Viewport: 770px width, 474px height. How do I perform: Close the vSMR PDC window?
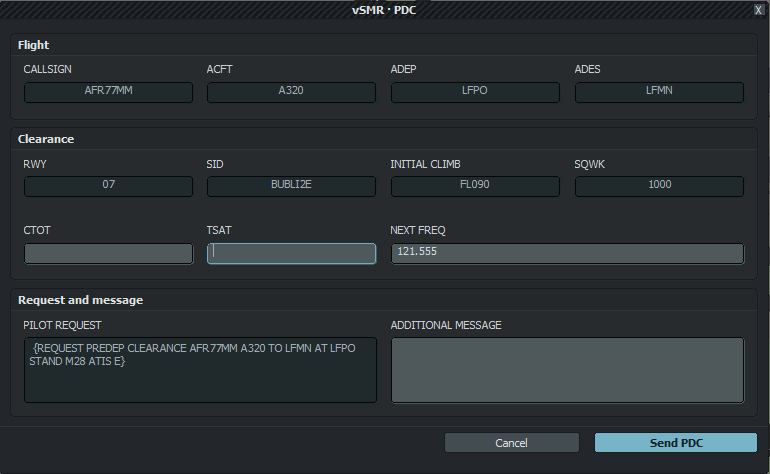click(758, 10)
